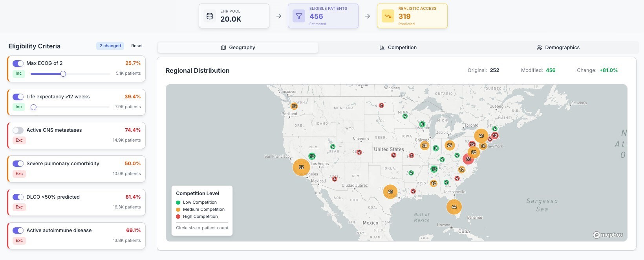Click the people icon beside Demographics

540,48
